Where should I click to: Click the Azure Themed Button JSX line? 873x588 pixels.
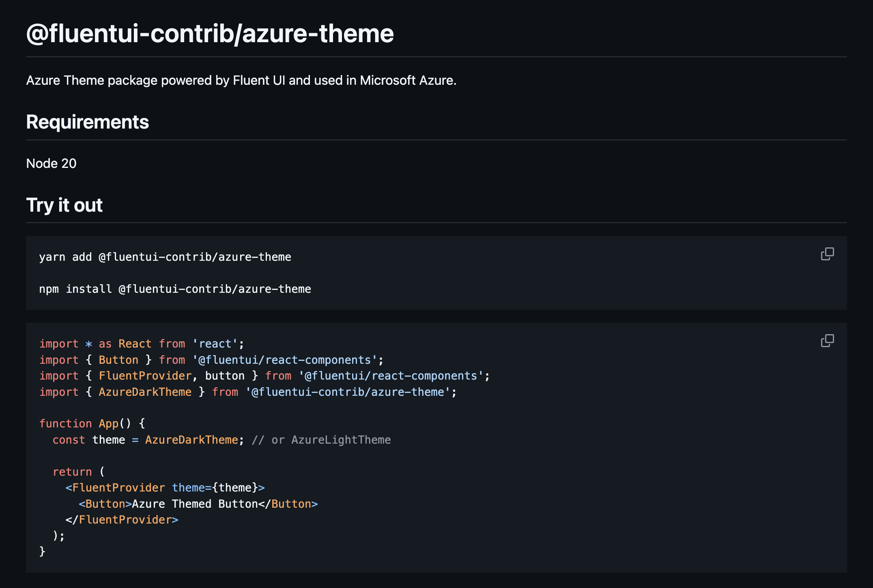click(198, 504)
